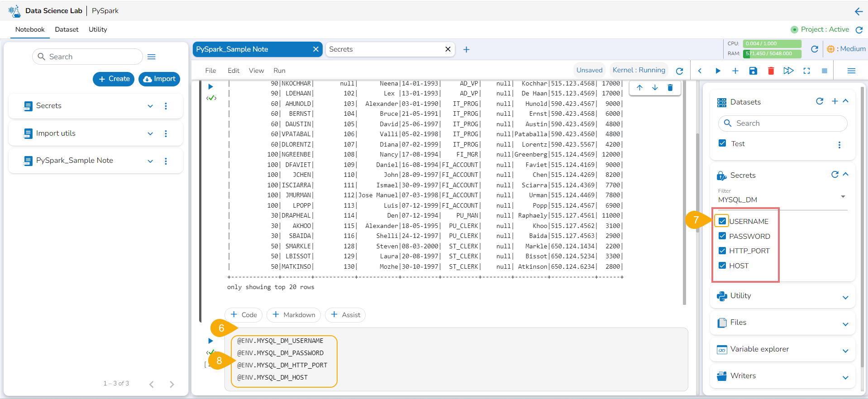The height and width of the screenshot is (399, 868).
Task: Click the red delete cell trash icon
Action: (x=771, y=71)
